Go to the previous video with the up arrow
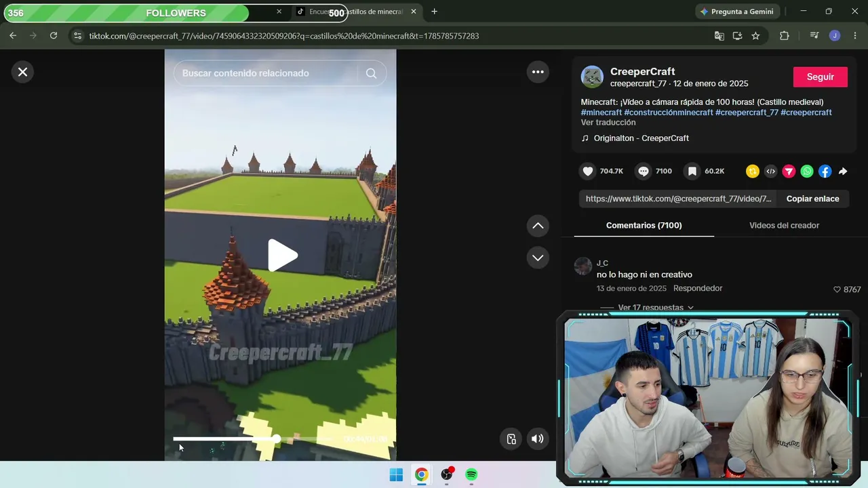Screen dimensions: 868x488 click(x=538, y=226)
